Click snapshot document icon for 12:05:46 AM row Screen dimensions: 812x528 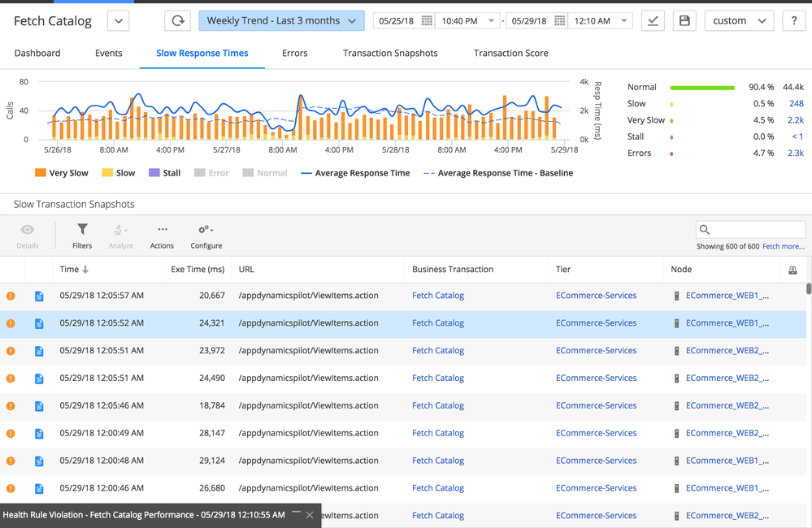point(39,406)
